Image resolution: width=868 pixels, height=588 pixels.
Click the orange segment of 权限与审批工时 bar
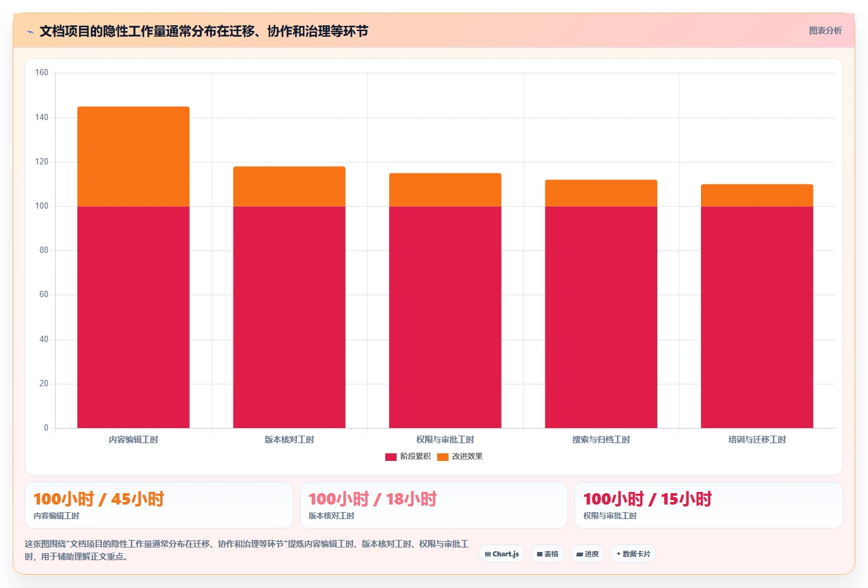(445, 190)
